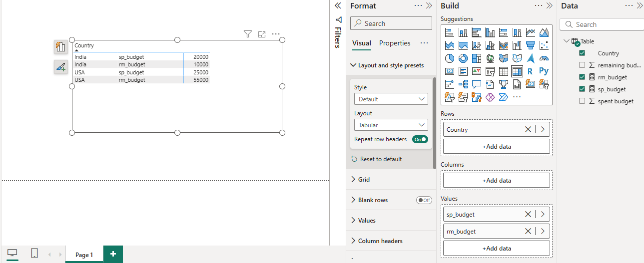The height and width of the screenshot is (263, 644).
Task: Select the funnel chart visual
Action: coord(531,45)
